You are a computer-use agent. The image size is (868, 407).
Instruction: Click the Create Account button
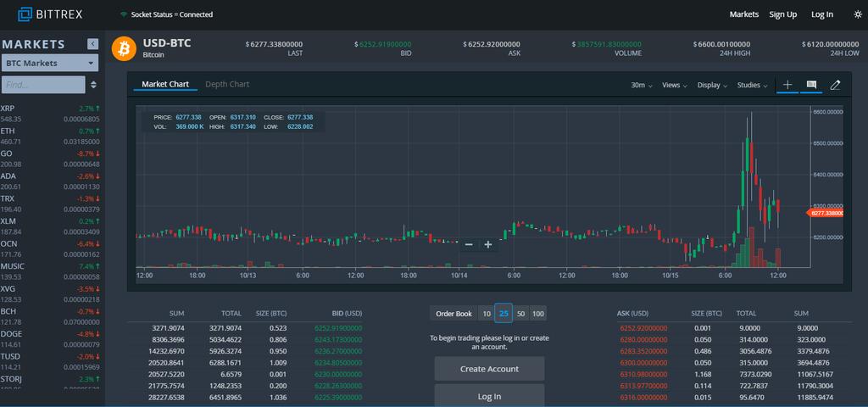click(x=489, y=369)
